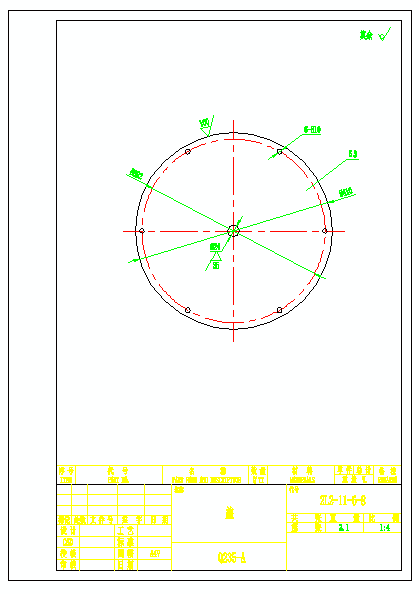The height and width of the screenshot is (594, 419).
Task: Click the ITEM header cell
Action: [66, 475]
